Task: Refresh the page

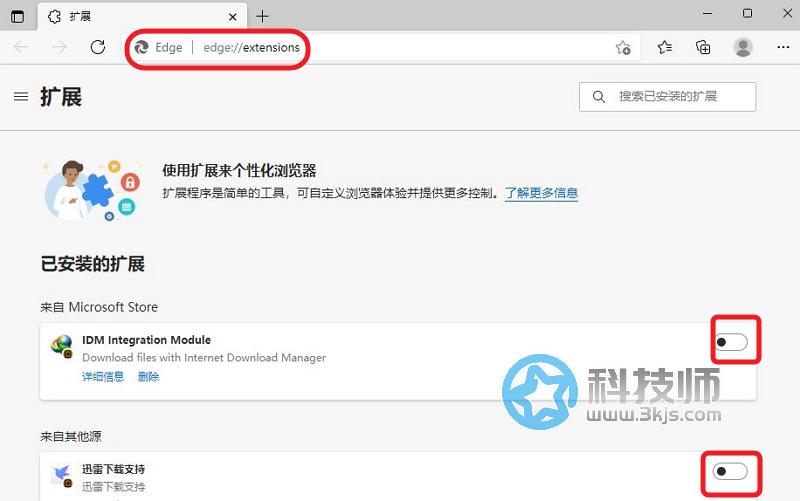Action: click(97, 47)
